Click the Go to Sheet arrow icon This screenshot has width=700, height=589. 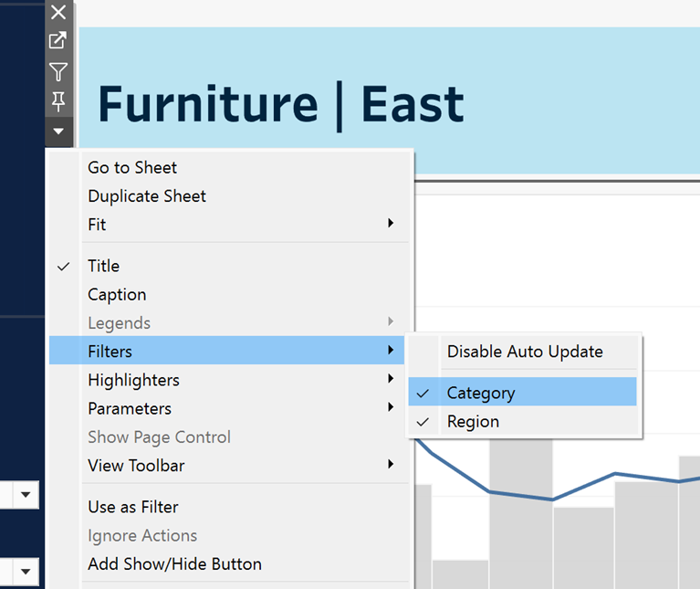pyautogui.click(x=58, y=40)
